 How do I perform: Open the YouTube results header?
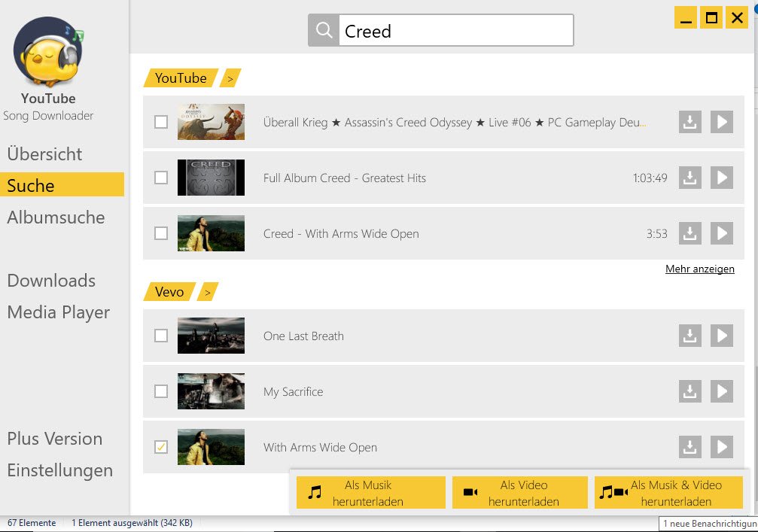[x=181, y=78]
